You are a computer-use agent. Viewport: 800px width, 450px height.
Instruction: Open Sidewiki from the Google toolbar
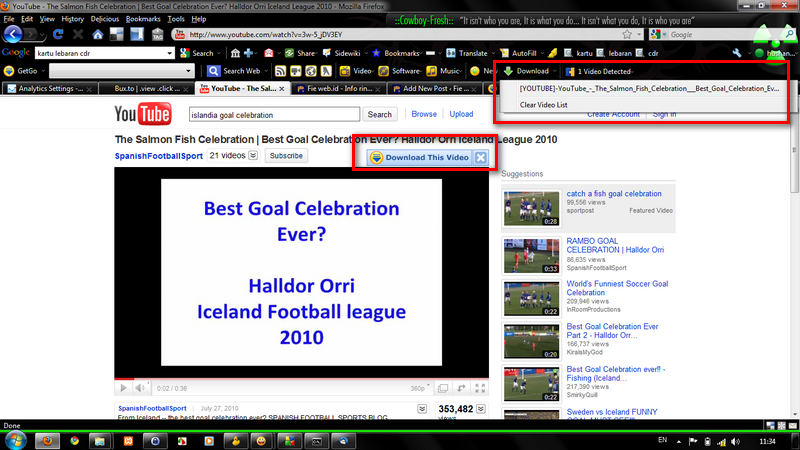tap(341, 53)
